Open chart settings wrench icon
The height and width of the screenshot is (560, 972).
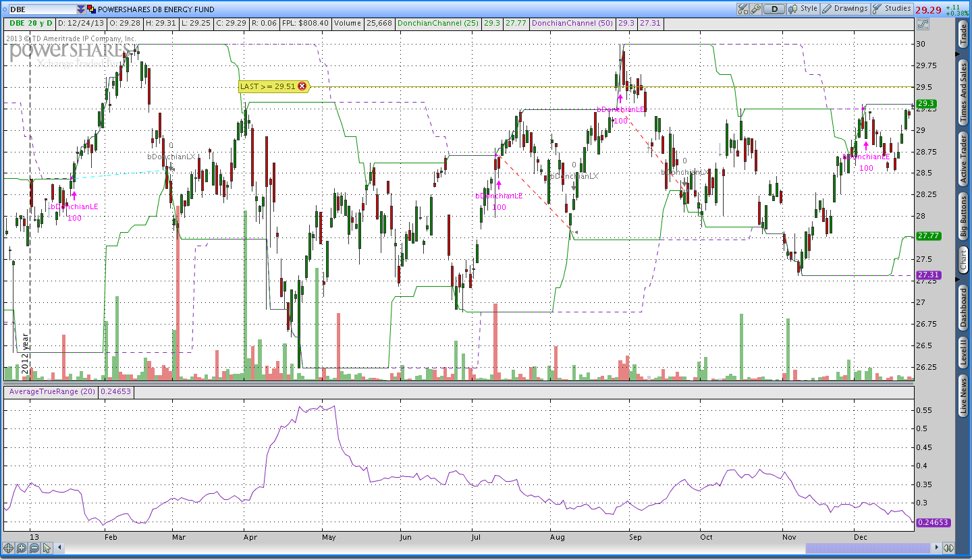point(755,9)
